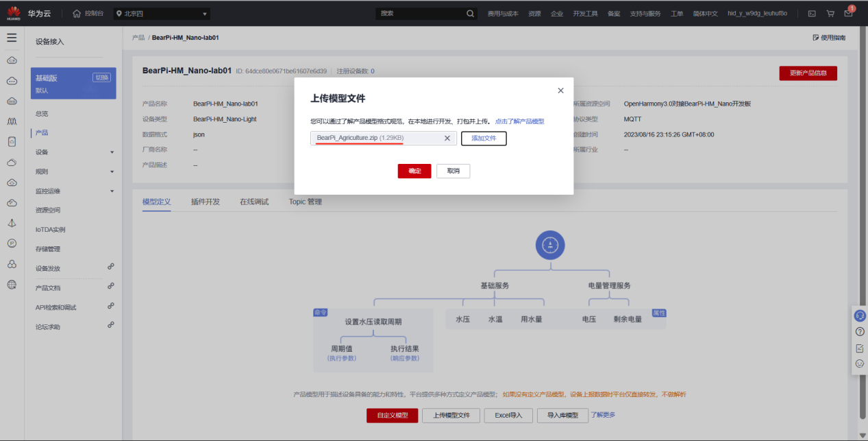
Task: Click the rounded device icon in the left rail
Action: (12, 142)
